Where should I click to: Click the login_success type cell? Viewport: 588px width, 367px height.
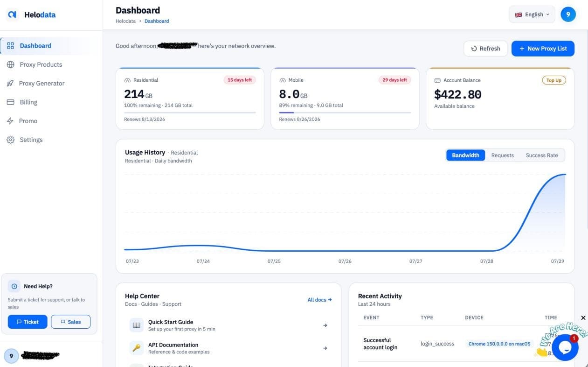pyautogui.click(x=437, y=344)
